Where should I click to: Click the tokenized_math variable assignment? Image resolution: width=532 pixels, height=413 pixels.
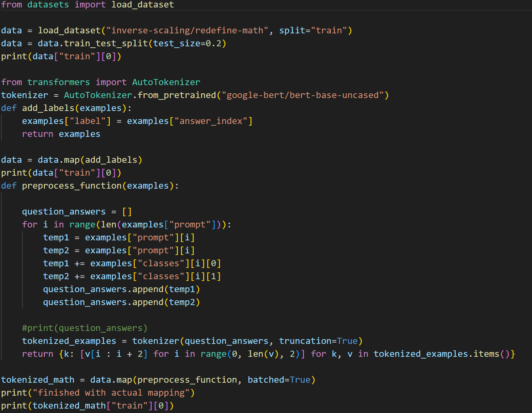point(37,380)
